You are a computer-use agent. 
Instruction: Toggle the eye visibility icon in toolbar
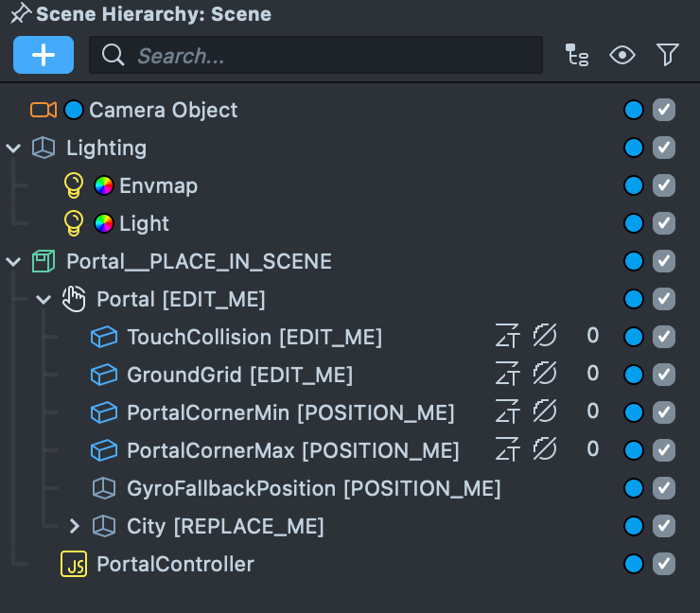(621, 56)
